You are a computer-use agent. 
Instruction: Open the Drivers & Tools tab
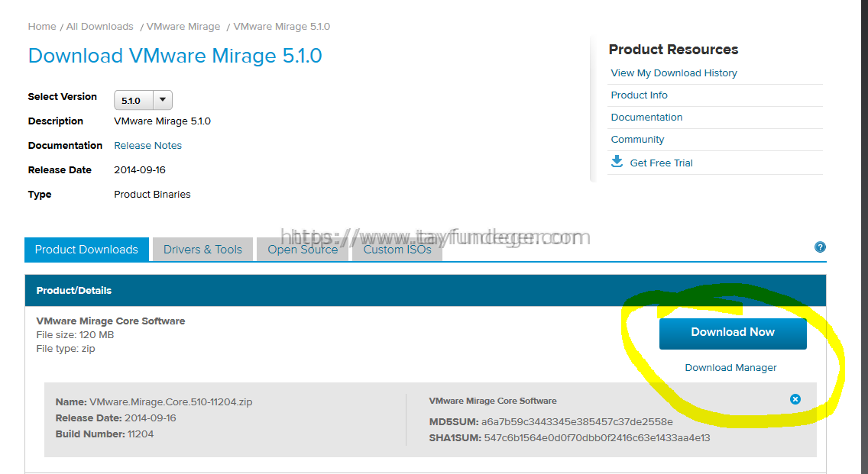point(202,250)
